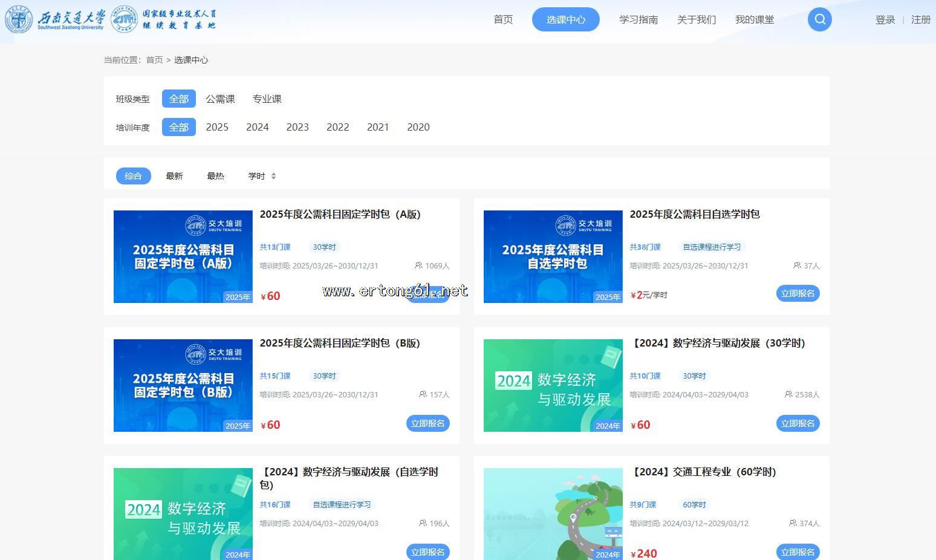
Task: Sort courses by 最新
Action: 174,176
